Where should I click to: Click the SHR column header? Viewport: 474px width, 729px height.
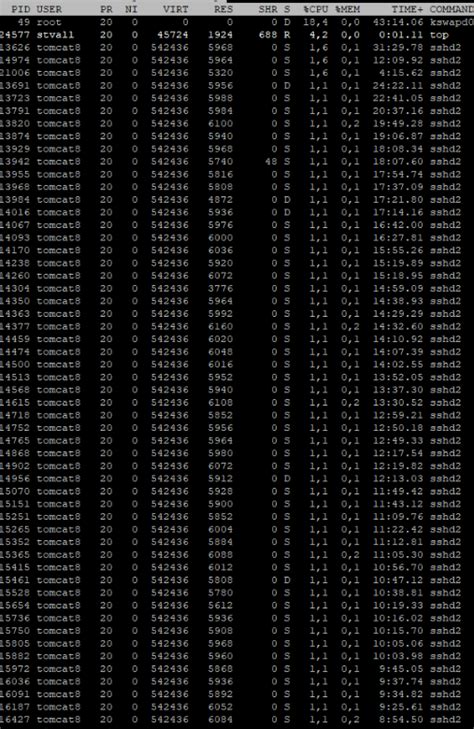(268, 9)
